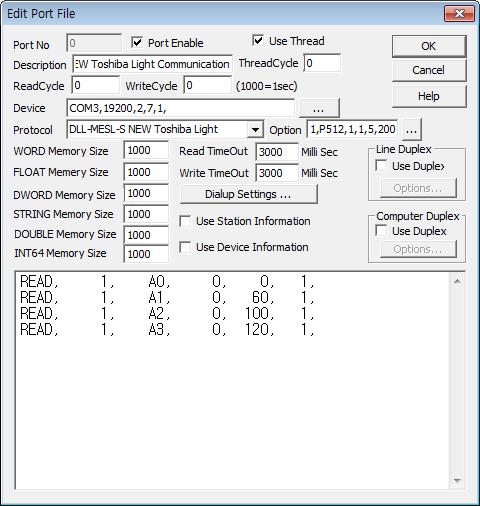Click the scrollbar down arrow in list
This screenshot has width=480, height=506.
[457, 480]
